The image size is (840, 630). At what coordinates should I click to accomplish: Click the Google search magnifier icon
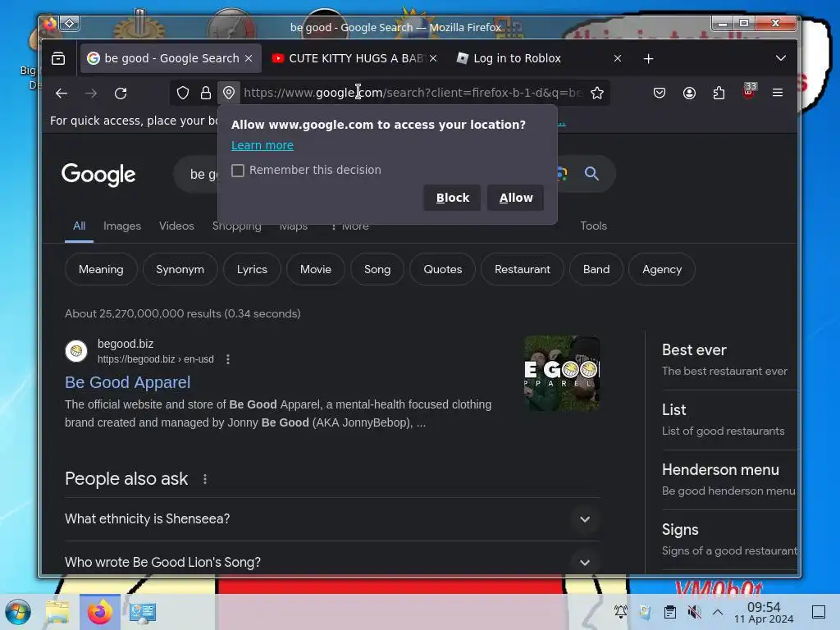point(591,174)
